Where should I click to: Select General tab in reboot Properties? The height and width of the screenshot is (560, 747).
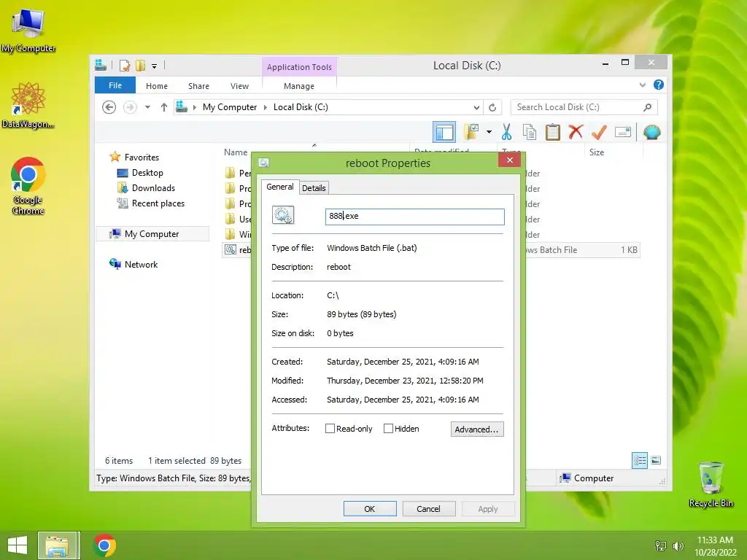click(279, 187)
